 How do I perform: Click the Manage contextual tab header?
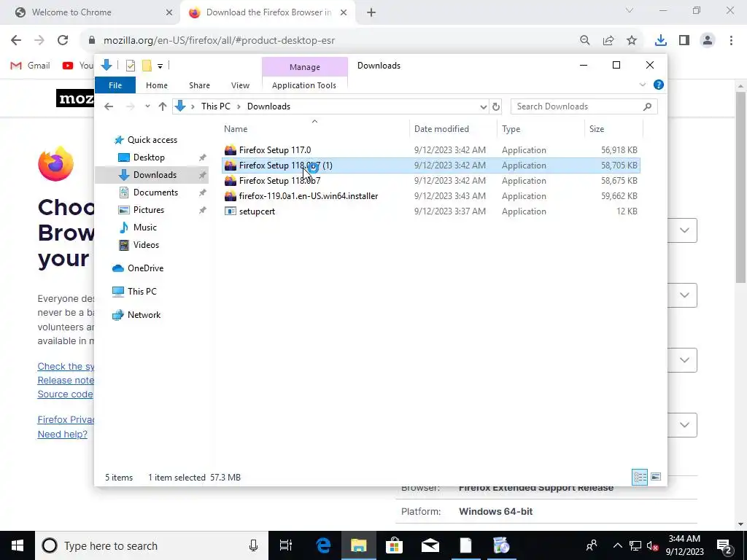(x=305, y=67)
